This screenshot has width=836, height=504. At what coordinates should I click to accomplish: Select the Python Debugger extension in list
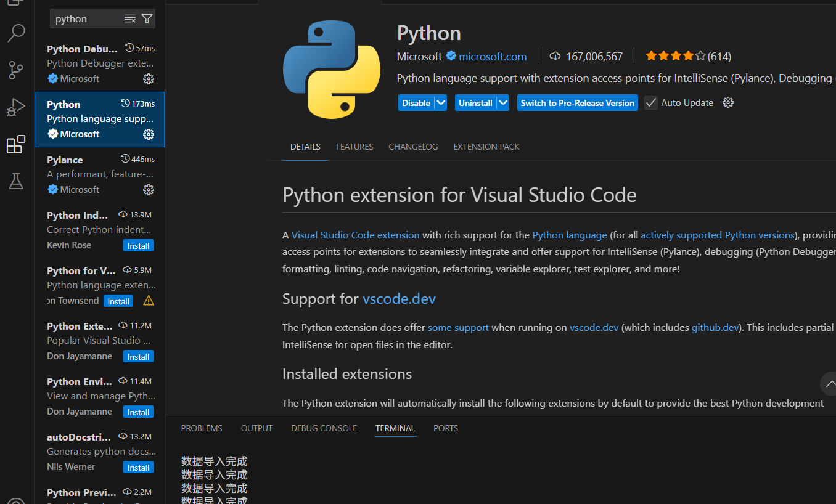(99, 64)
